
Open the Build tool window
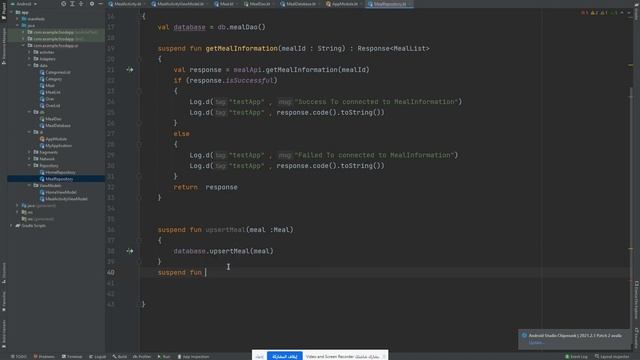[120, 357]
